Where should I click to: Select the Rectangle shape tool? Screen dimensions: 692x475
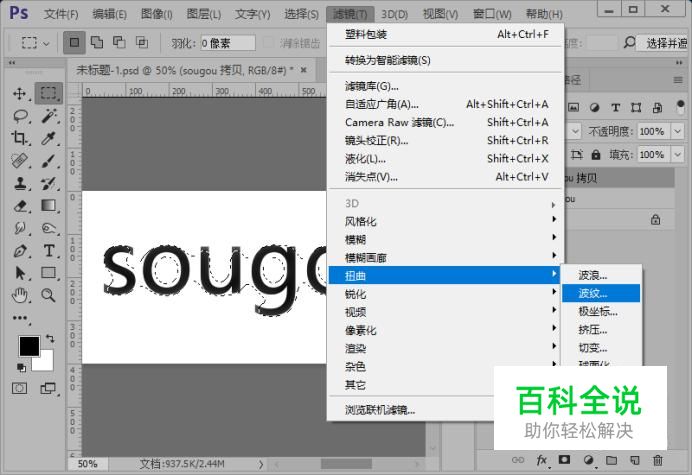click(49, 273)
